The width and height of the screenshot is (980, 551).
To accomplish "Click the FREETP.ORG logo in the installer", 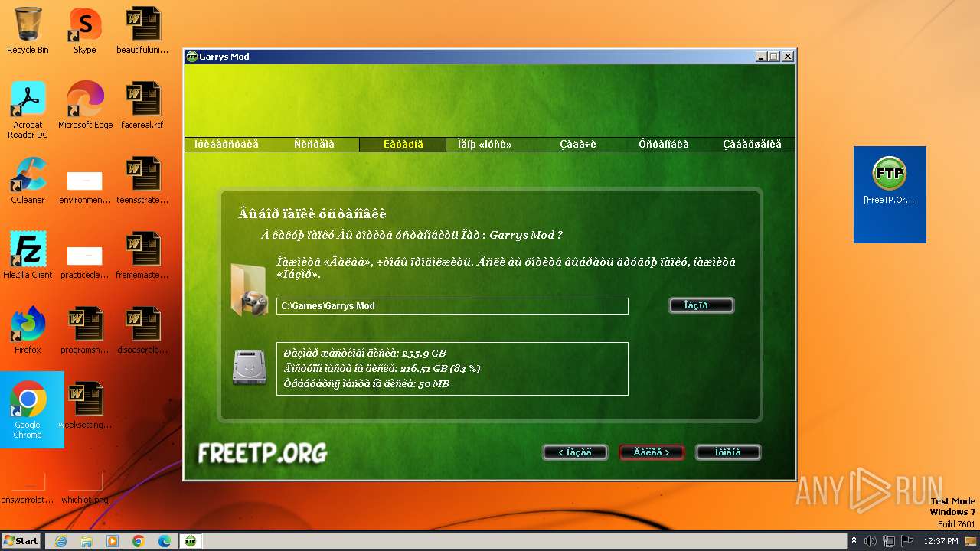I will pos(263,453).
